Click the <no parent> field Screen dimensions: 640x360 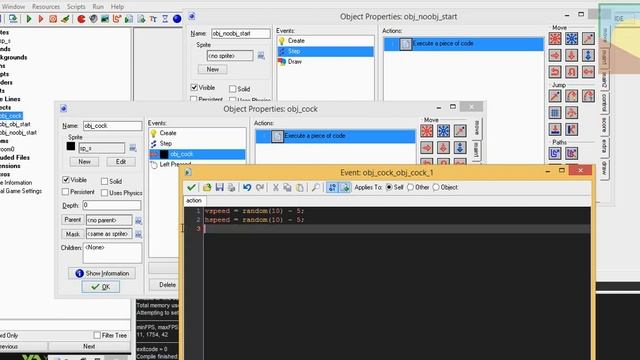tap(109, 220)
